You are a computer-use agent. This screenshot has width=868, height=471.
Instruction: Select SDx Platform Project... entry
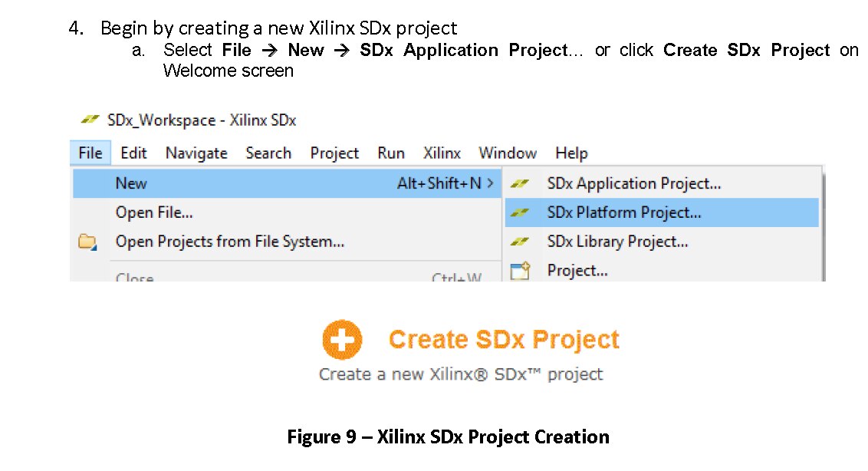click(x=662, y=212)
